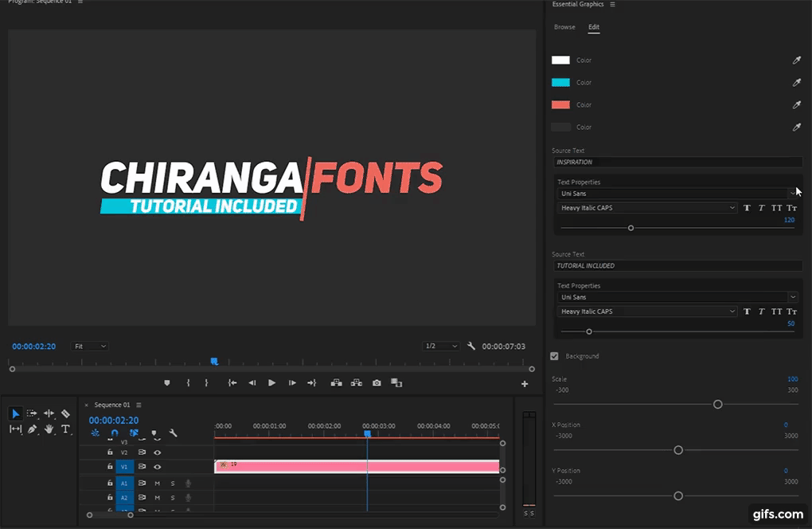Click the Mark Out button
This screenshot has width=812, height=529.
[x=206, y=383]
